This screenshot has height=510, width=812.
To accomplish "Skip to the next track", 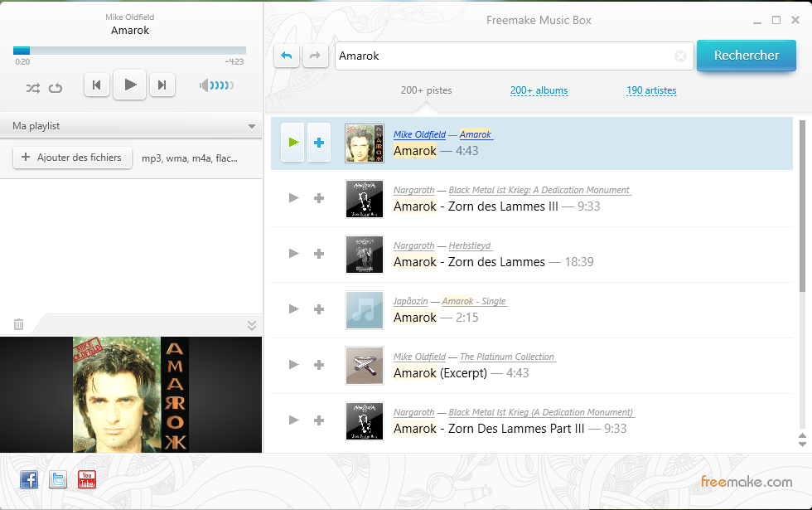I will tap(162, 85).
